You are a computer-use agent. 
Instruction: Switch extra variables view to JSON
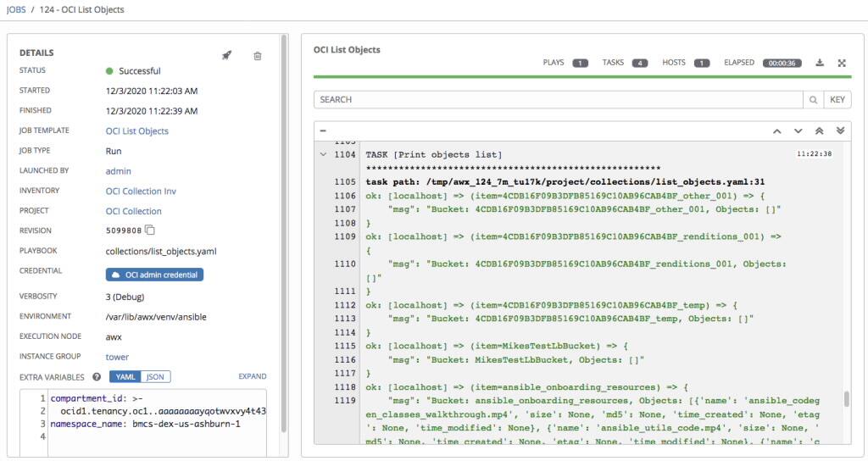[155, 377]
